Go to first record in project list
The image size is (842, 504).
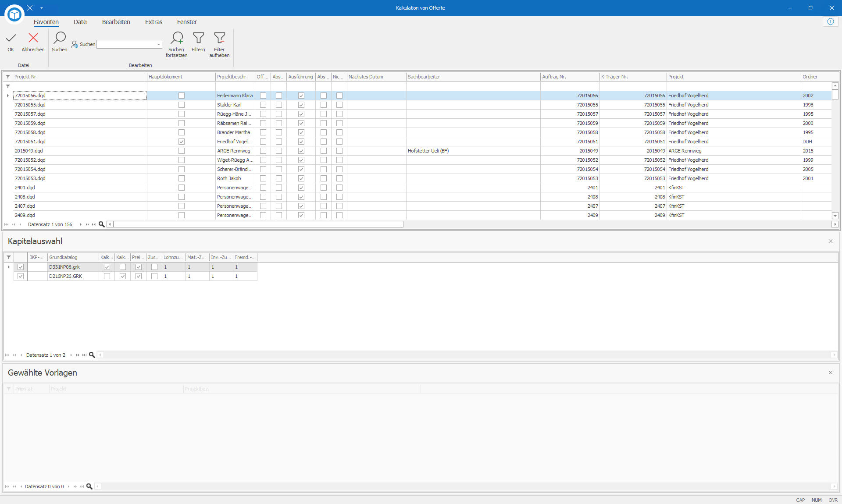[7, 224]
